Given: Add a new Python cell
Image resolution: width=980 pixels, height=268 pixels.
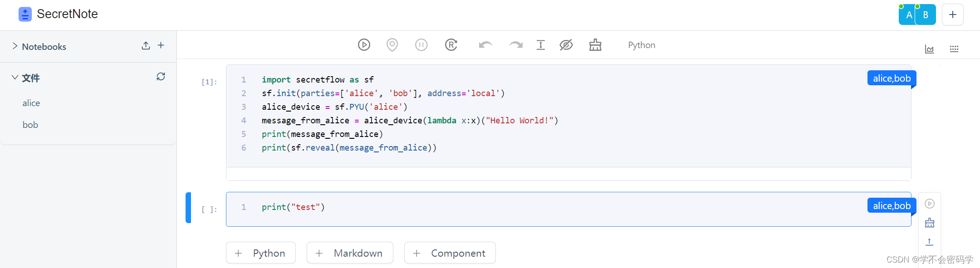Looking at the screenshot, I should 261,253.
